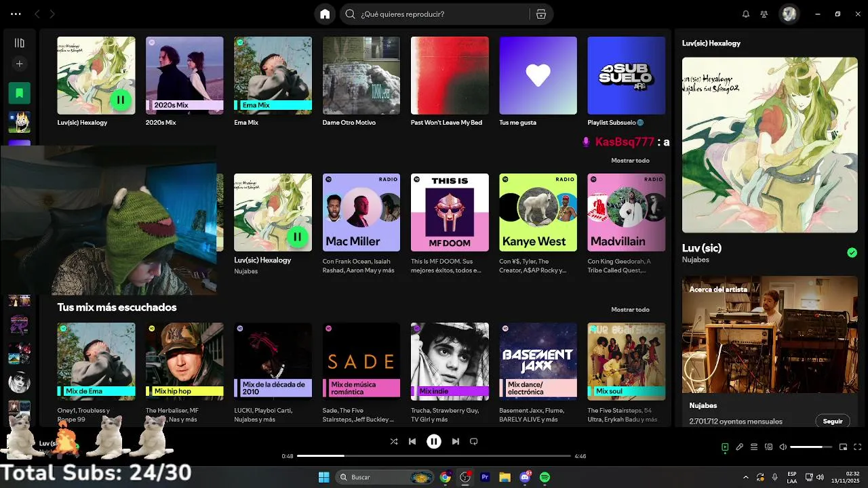This screenshot has height=488, width=868.
Task: Open Premiere Pro from taskbar
Action: click(485, 477)
